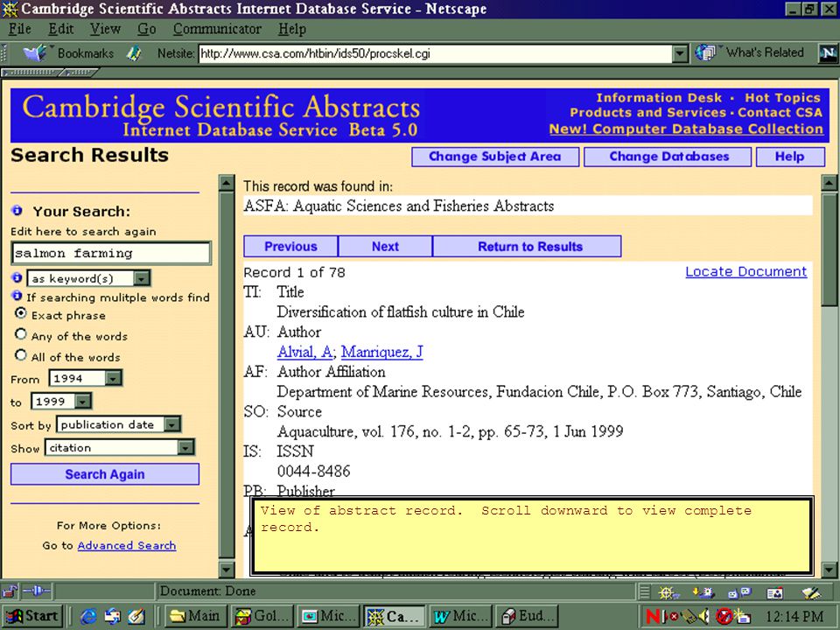Click Change Subject Area button
Viewport: 840px width, 630px height.
495,157
